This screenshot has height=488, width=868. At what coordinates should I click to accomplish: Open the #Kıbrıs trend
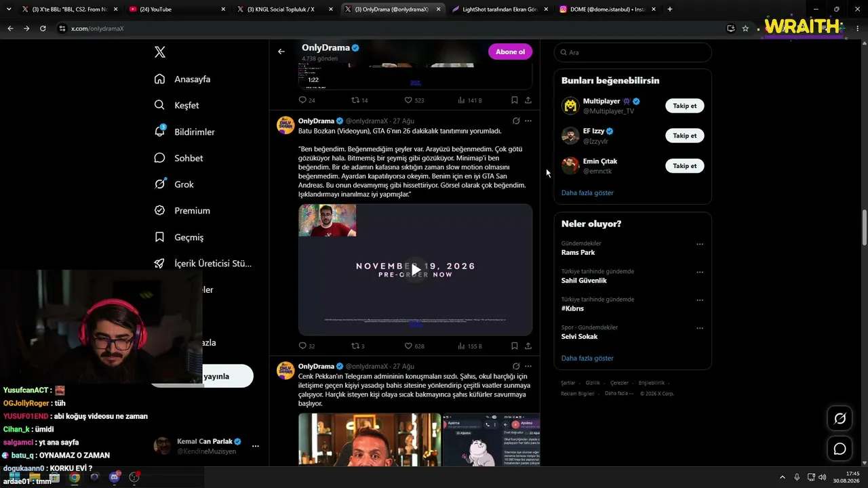tap(572, 308)
